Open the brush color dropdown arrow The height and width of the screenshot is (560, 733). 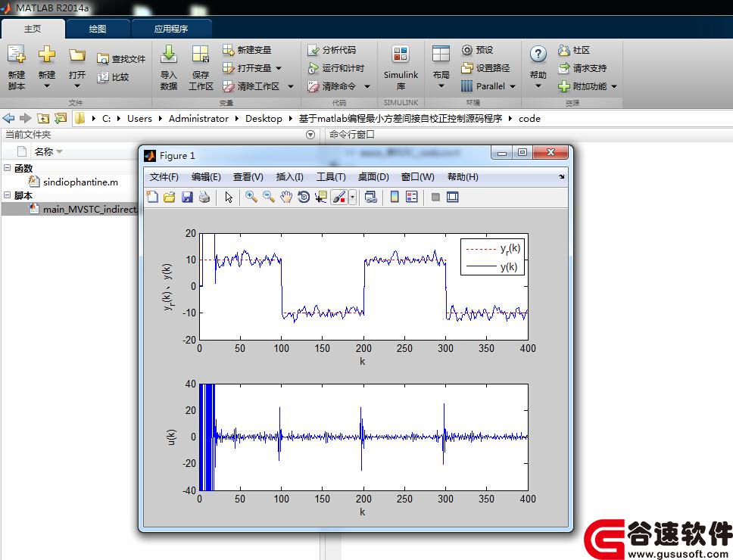click(x=352, y=197)
